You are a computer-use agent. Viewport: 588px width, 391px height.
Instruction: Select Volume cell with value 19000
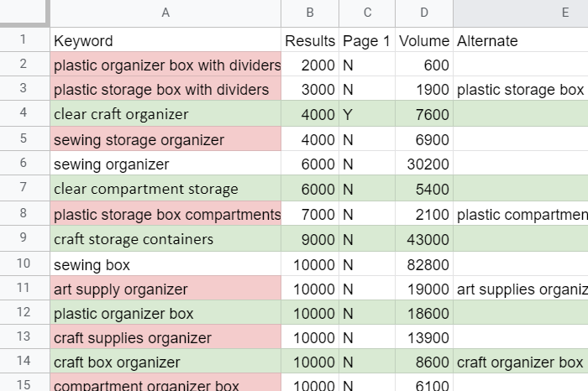(x=424, y=289)
